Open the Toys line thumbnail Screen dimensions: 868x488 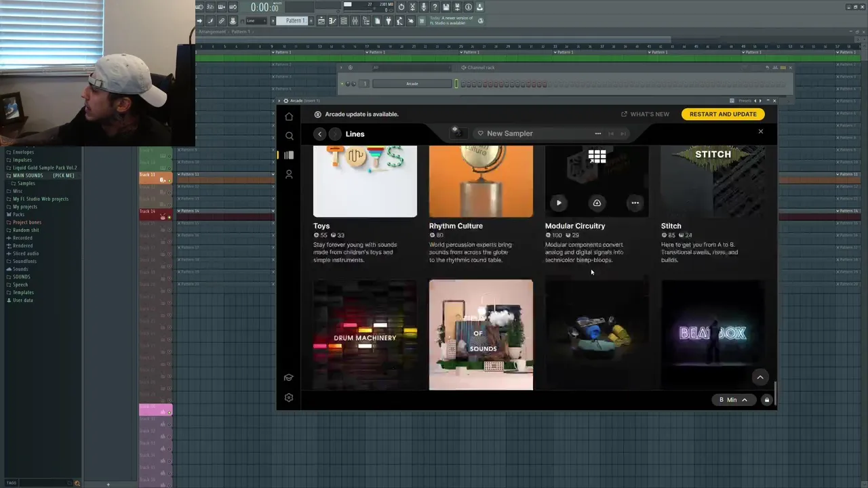(365, 181)
